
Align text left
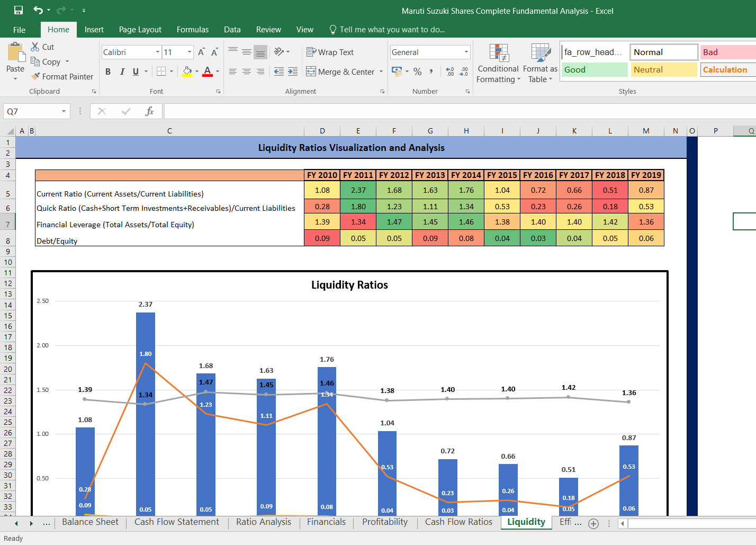(233, 72)
